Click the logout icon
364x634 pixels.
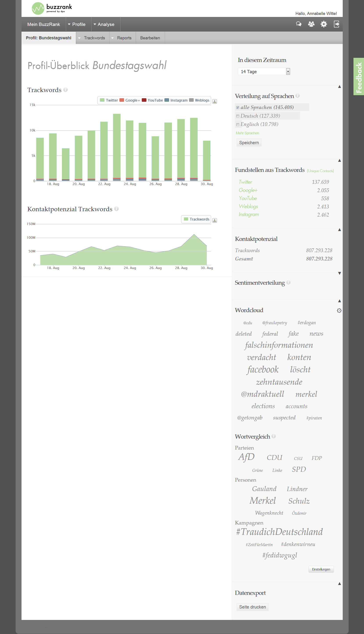(336, 24)
